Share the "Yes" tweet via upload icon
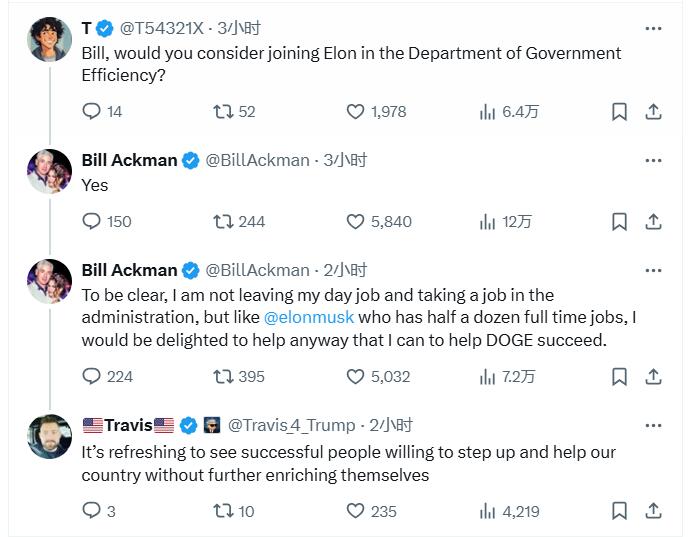696x537 pixels. point(653,221)
